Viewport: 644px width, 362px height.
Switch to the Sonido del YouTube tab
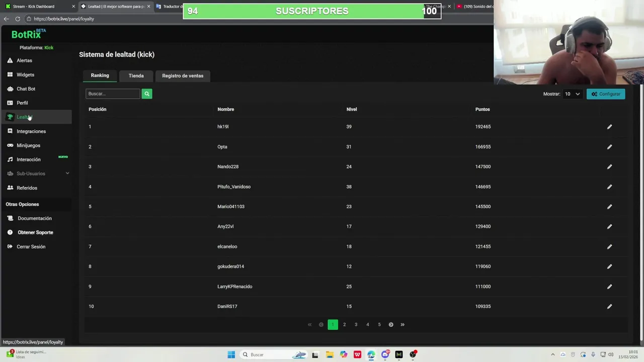click(x=474, y=7)
